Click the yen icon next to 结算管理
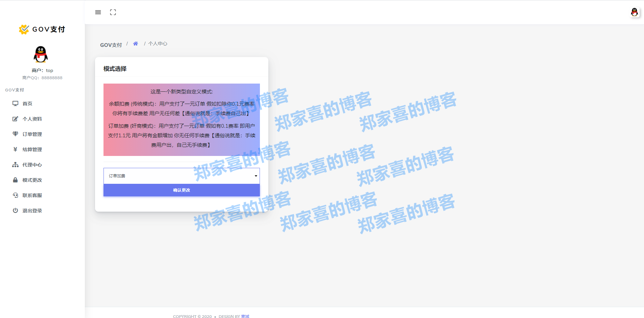The image size is (644, 318). tap(15, 149)
